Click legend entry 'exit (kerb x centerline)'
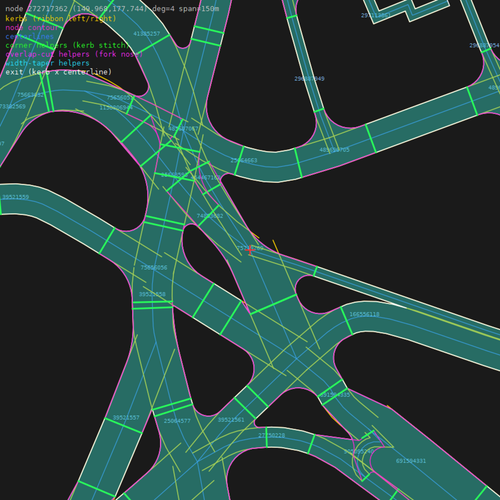Screen dimensions: 500x500 [x=59, y=72]
